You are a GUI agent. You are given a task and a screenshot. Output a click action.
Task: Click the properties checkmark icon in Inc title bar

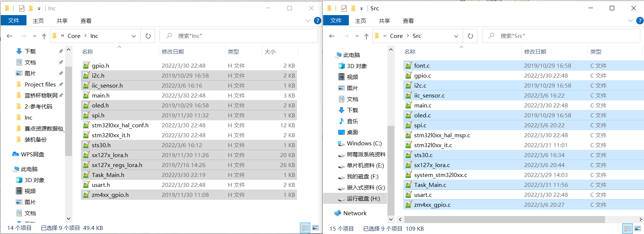click(22, 8)
